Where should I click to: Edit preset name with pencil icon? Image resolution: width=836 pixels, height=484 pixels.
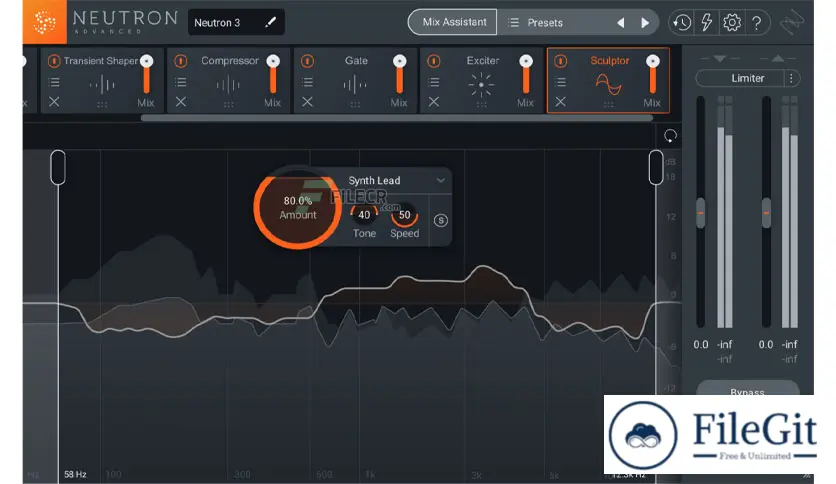270,22
